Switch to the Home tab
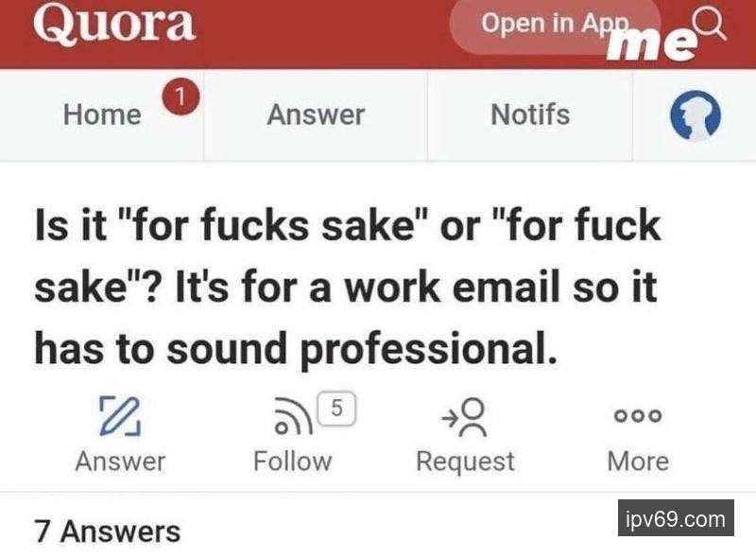The width and height of the screenshot is (756, 558). pyautogui.click(x=102, y=115)
